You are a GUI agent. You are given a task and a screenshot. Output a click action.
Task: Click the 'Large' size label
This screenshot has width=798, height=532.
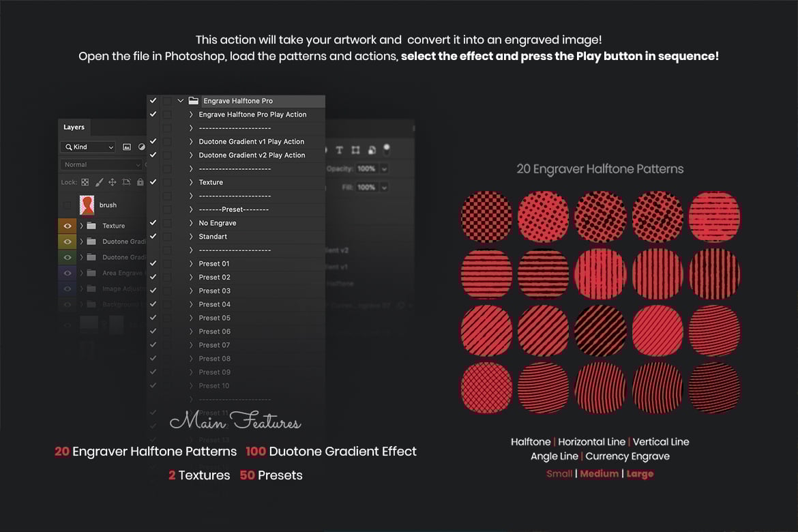coord(640,474)
